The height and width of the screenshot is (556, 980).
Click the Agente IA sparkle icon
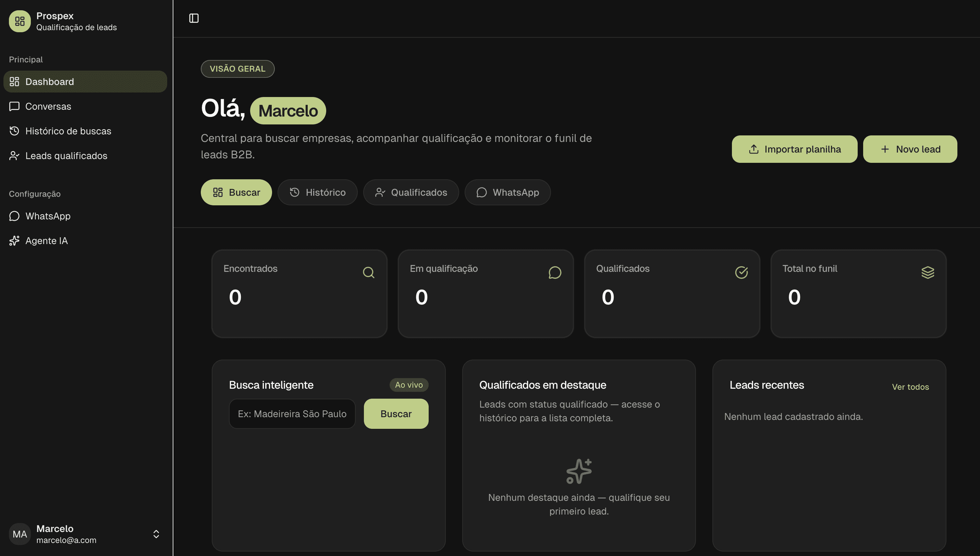tap(14, 241)
